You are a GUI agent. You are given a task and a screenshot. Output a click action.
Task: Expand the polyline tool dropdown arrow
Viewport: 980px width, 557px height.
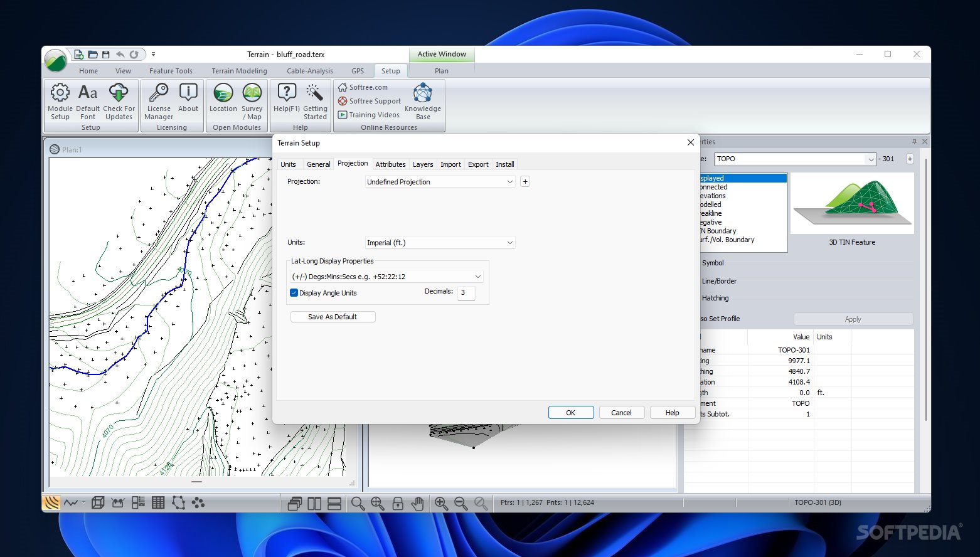point(83,503)
